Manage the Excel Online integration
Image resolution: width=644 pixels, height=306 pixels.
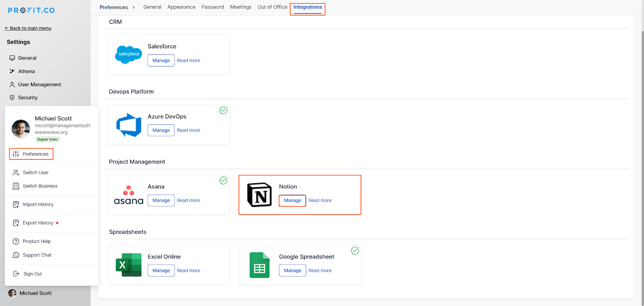(x=161, y=271)
